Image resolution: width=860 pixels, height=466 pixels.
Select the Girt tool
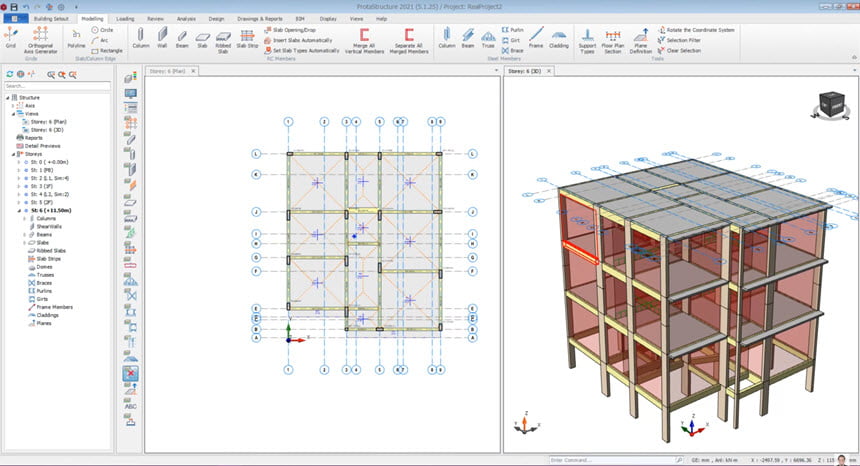(x=511, y=40)
